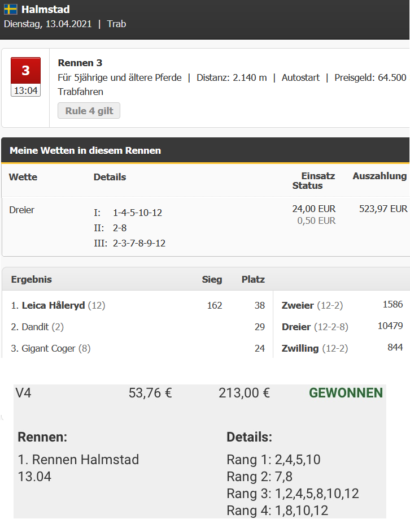Click the red race number 3 badge
410x532 pixels.
pos(26,71)
